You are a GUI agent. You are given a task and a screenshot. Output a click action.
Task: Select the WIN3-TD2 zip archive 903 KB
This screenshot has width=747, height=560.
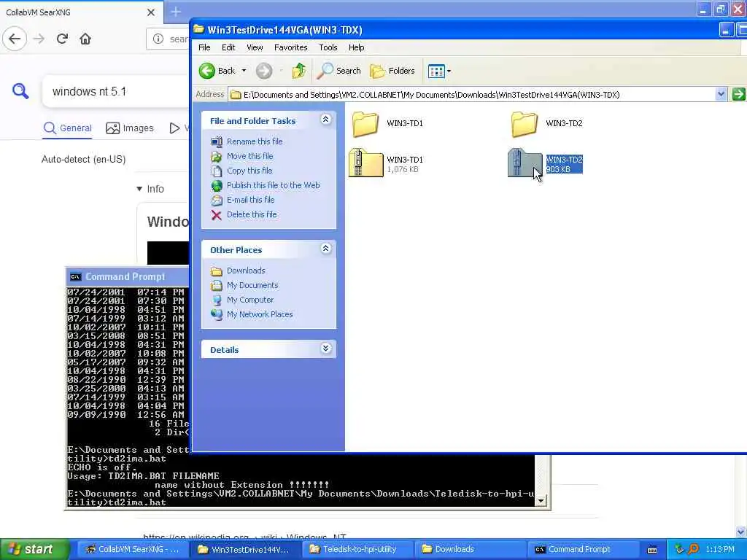(525, 163)
